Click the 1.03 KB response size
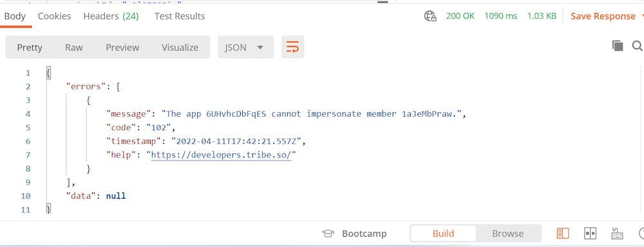The width and height of the screenshot is (644, 247). (x=542, y=16)
